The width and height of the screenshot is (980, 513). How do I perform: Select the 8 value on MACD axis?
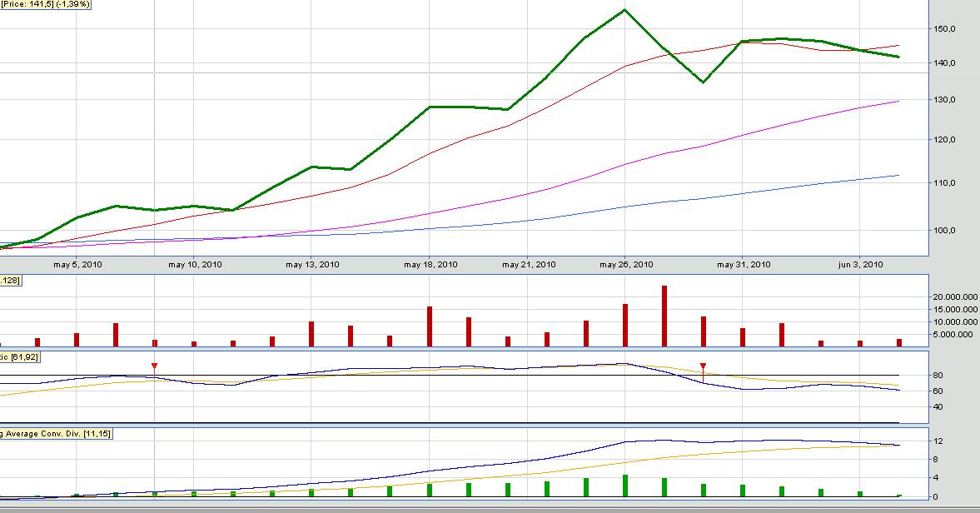tap(936, 459)
